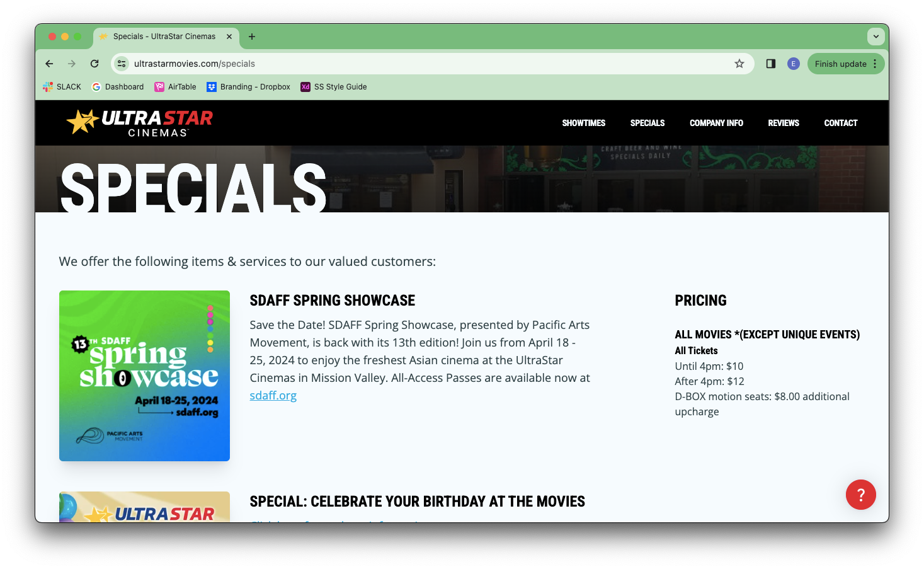Image resolution: width=924 pixels, height=569 pixels.
Task: Open a new tab with plus icon
Action: [252, 37]
